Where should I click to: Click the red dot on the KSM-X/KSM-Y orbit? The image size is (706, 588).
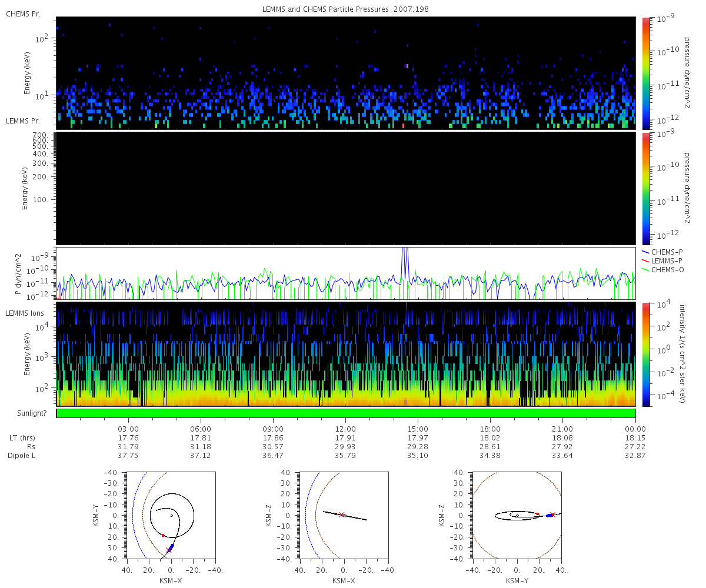pyautogui.click(x=163, y=535)
